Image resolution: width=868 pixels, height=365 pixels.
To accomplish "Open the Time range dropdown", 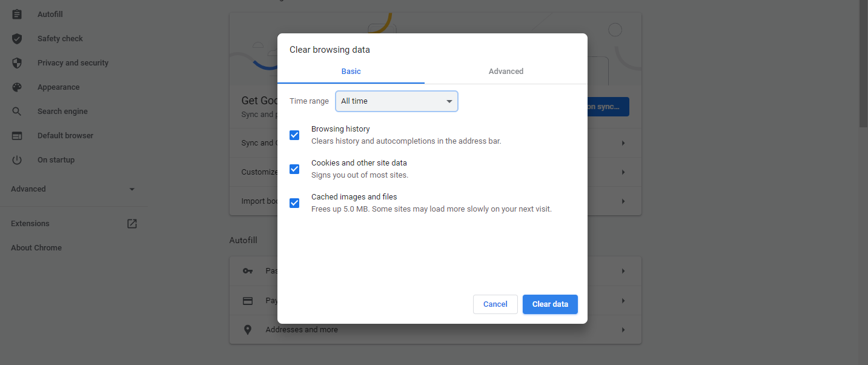I will (x=396, y=101).
